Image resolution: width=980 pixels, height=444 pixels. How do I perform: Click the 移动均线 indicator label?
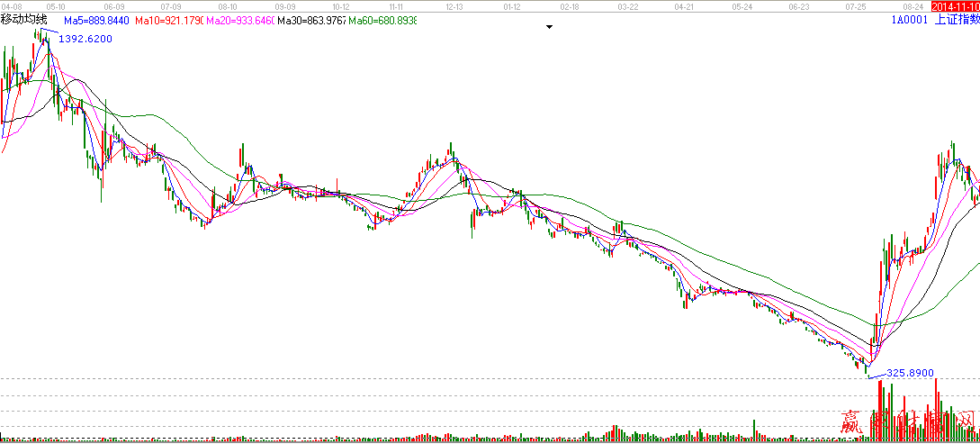click(23, 19)
